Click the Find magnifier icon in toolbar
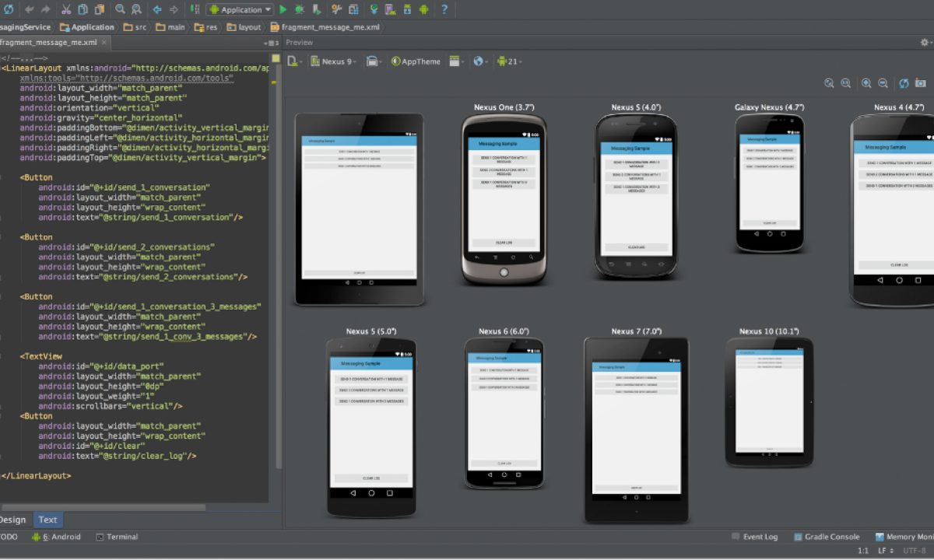The image size is (934, 560). pos(120,9)
